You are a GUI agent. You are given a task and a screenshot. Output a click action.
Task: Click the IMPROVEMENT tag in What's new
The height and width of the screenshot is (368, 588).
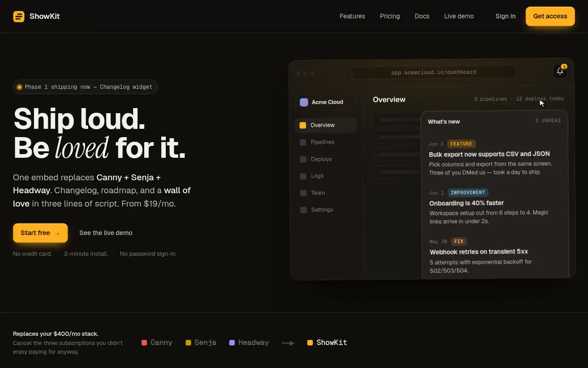tap(468, 193)
